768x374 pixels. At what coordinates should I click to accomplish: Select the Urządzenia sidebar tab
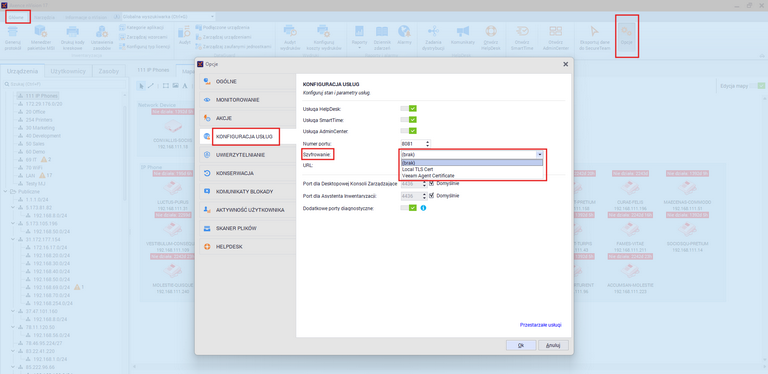pos(23,71)
